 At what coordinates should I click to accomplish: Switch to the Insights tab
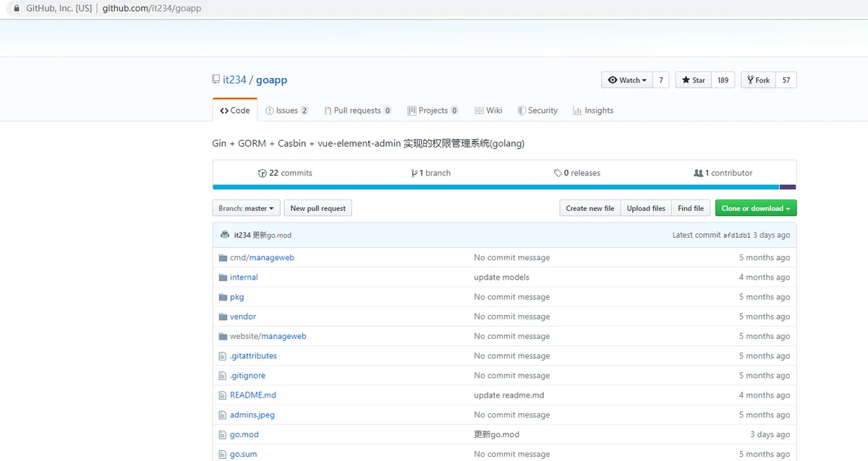click(593, 111)
